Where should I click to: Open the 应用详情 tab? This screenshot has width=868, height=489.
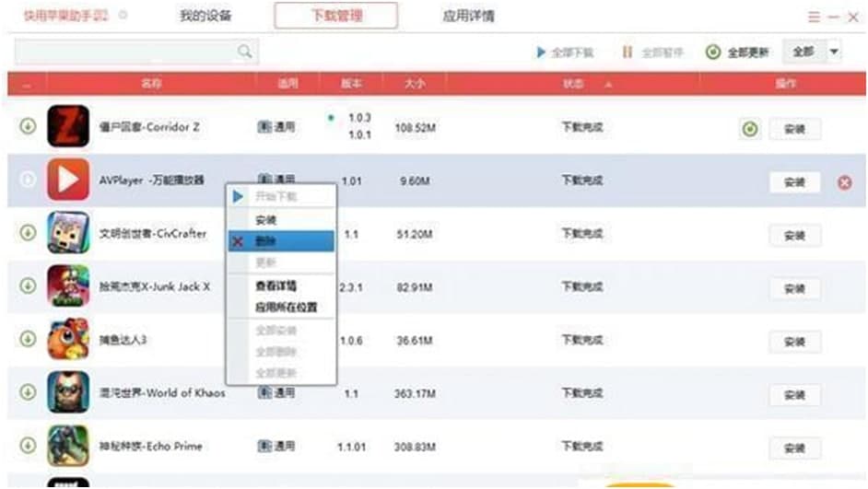(468, 16)
